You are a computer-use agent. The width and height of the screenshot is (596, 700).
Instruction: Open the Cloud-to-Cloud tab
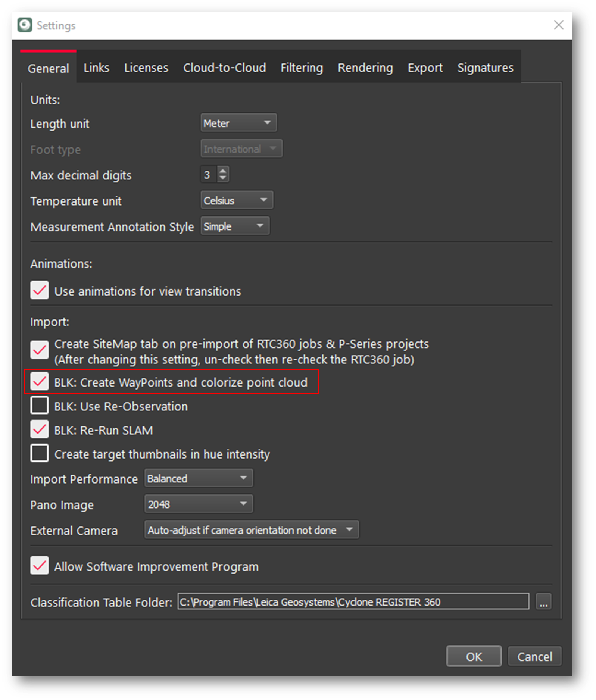pyautogui.click(x=224, y=68)
